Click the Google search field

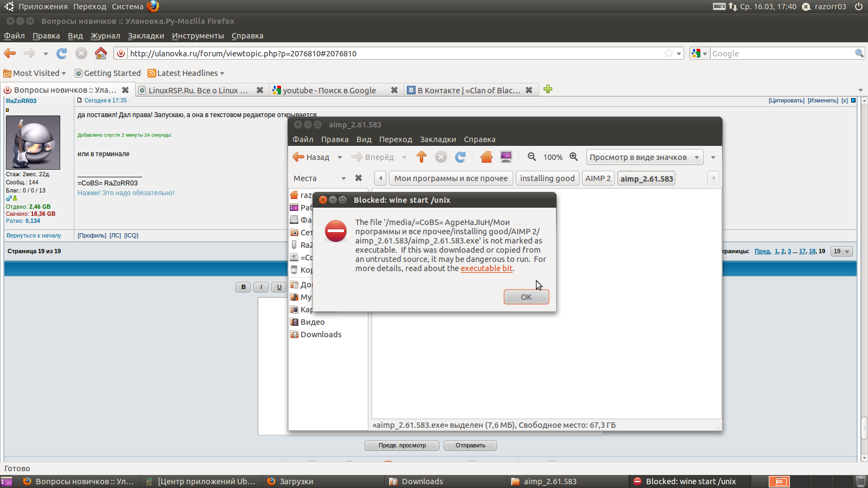tap(782, 53)
